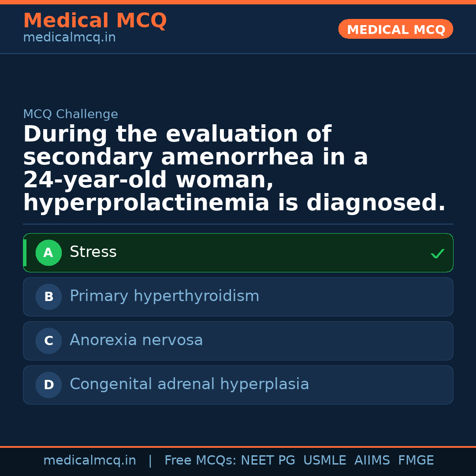Open the medicalmcq.in link in the footer
The width and height of the screenshot is (476, 476).
89,461
